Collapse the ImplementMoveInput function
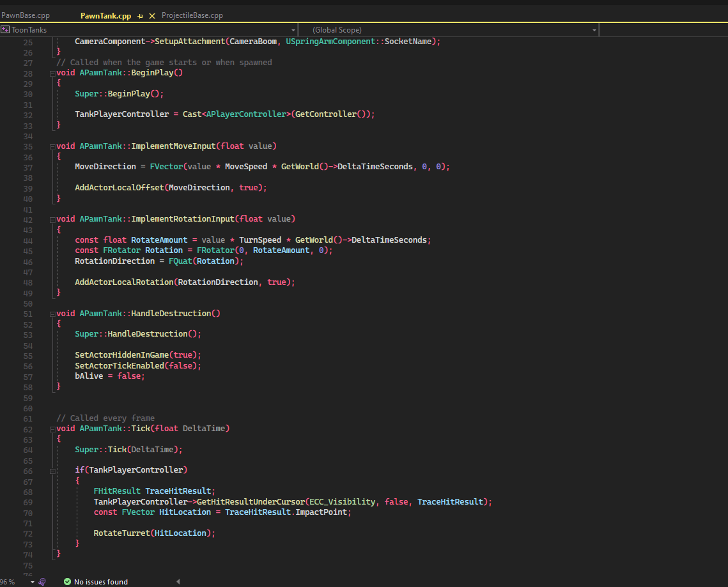The height and width of the screenshot is (587, 728). pyautogui.click(x=52, y=146)
